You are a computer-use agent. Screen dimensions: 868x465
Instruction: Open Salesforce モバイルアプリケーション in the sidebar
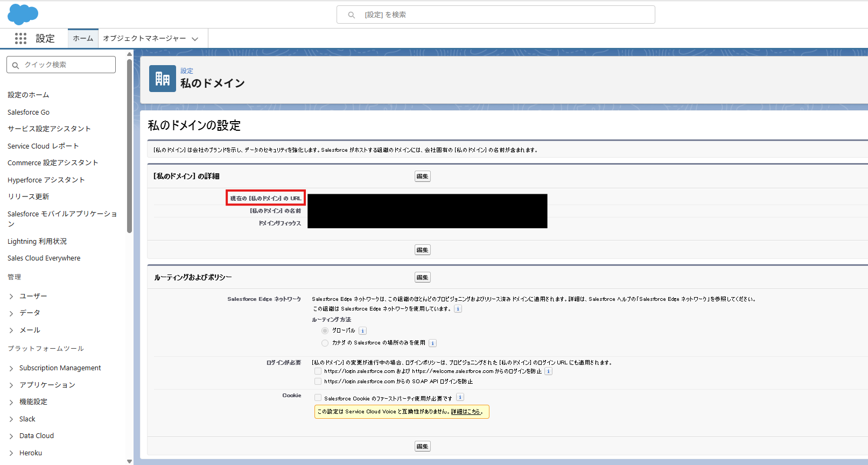coord(62,219)
